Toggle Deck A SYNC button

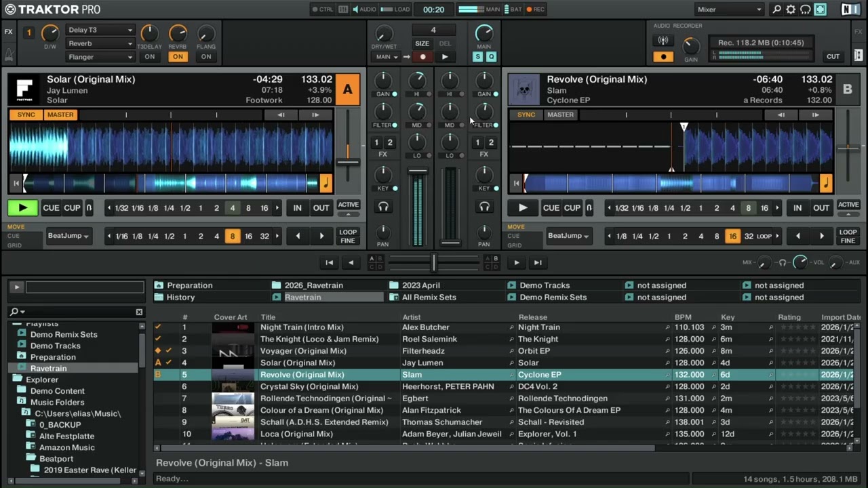click(26, 115)
